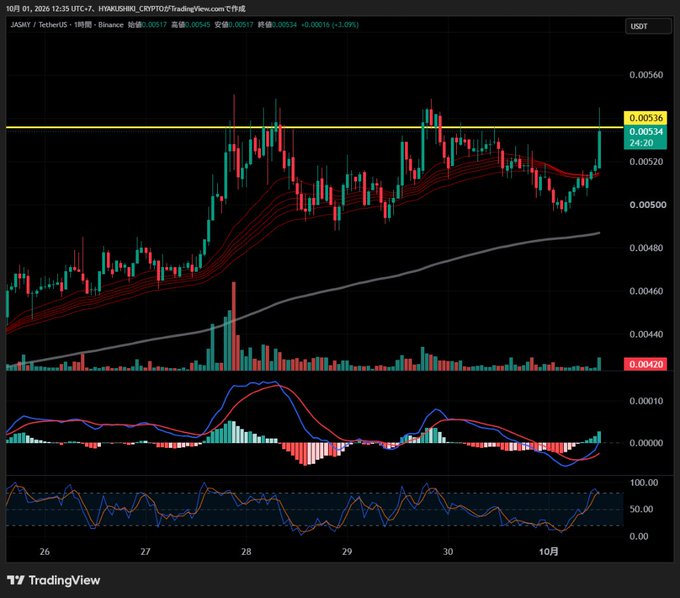Click date label 27 on time axis
The width and height of the screenshot is (680, 598).
click(x=145, y=552)
